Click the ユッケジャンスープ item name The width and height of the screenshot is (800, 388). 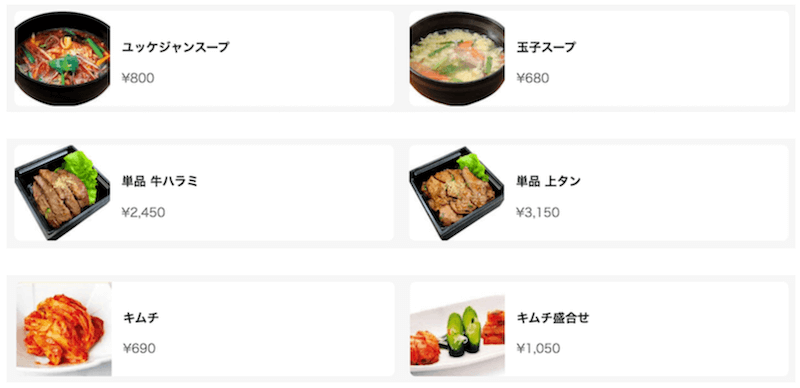pyautogui.click(x=176, y=47)
